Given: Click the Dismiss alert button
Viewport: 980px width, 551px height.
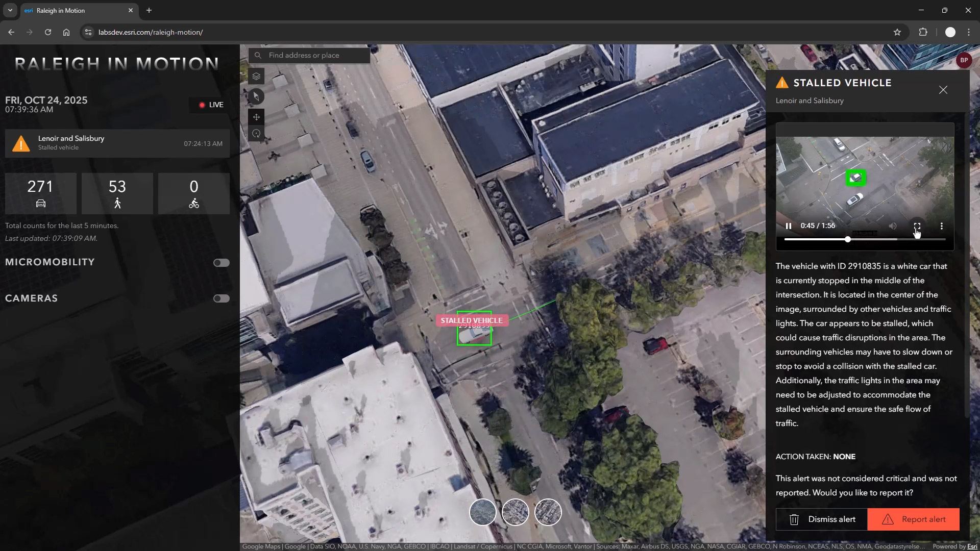Looking at the screenshot, I should click(821, 519).
